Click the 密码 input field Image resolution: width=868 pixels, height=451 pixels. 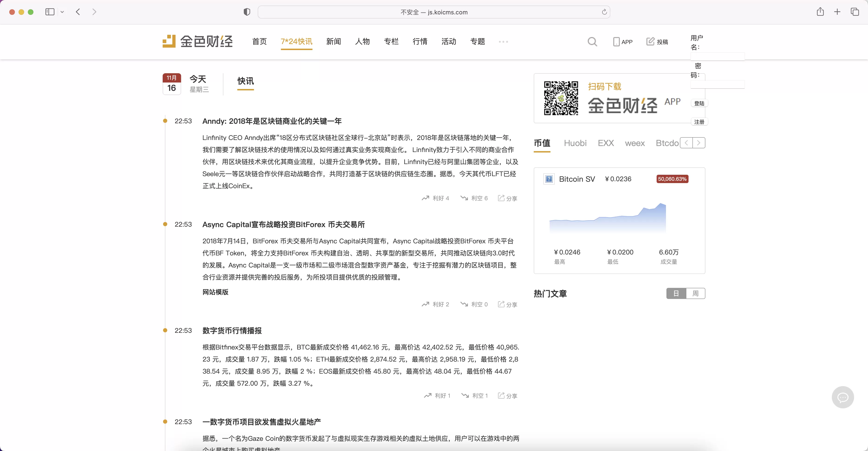click(717, 84)
